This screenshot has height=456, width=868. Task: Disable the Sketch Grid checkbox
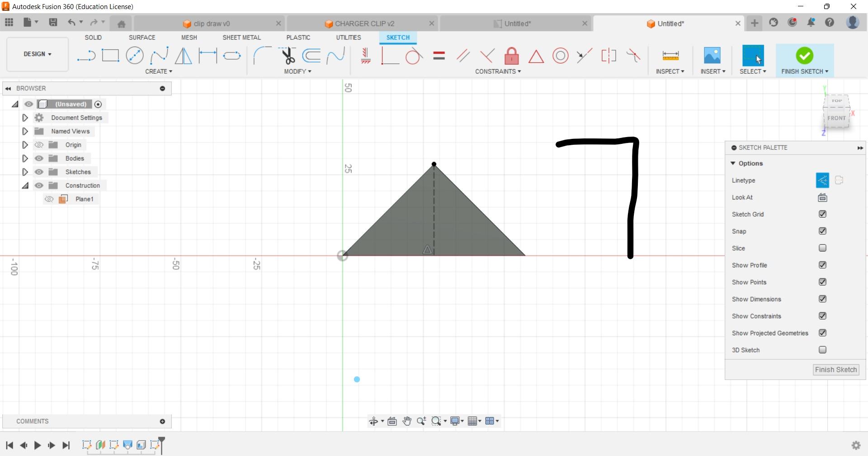(823, 214)
